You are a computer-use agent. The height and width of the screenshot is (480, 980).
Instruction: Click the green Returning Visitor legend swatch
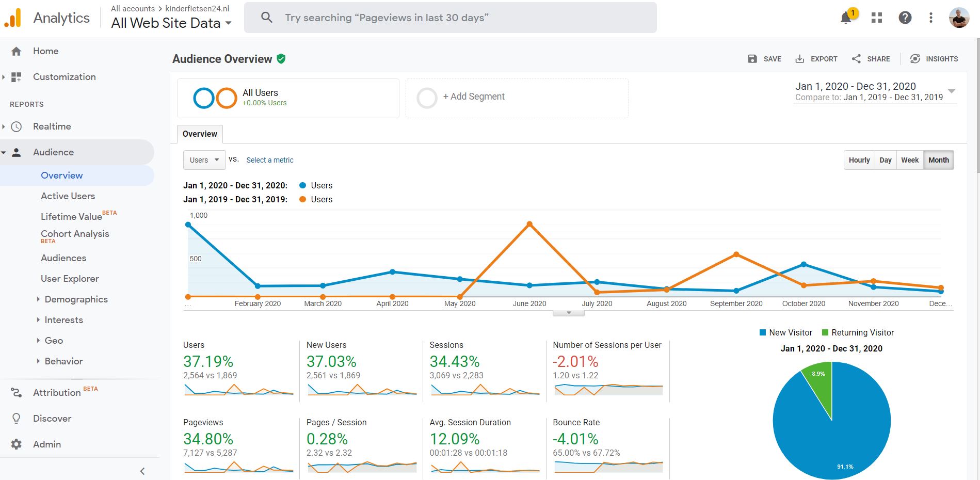(x=825, y=333)
